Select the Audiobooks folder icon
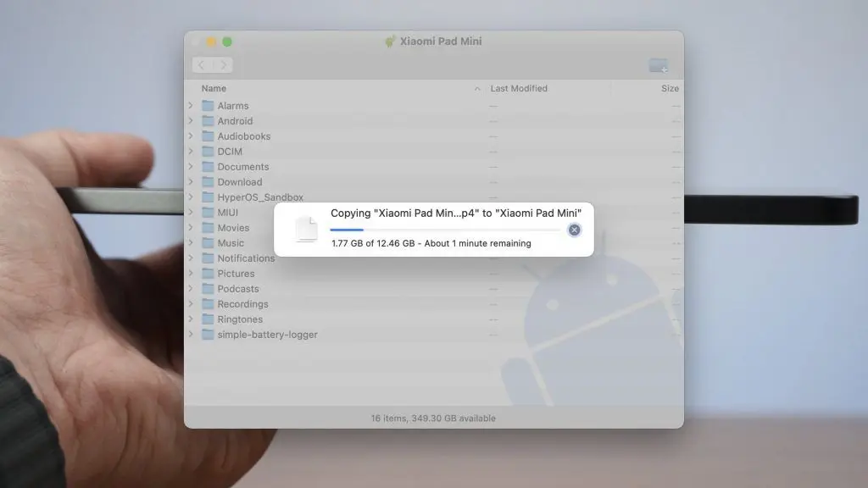The width and height of the screenshot is (868, 488). click(208, 136)
